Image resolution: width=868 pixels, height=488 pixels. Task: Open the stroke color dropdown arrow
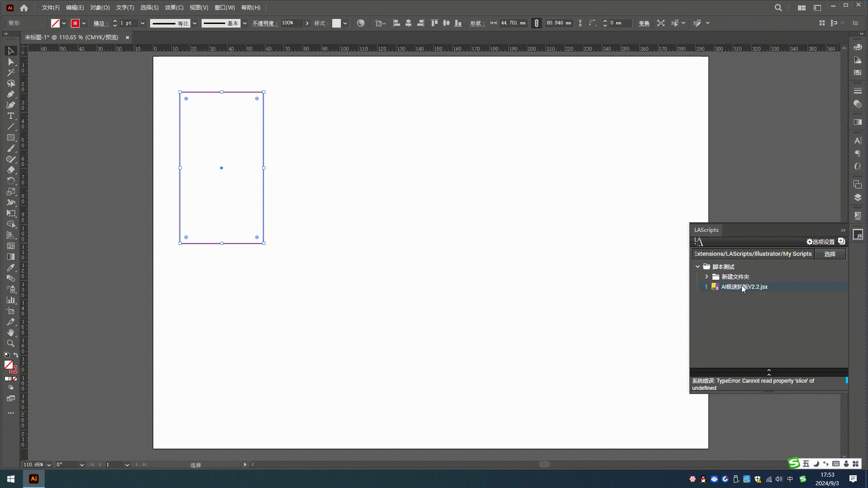click(84, 23)
